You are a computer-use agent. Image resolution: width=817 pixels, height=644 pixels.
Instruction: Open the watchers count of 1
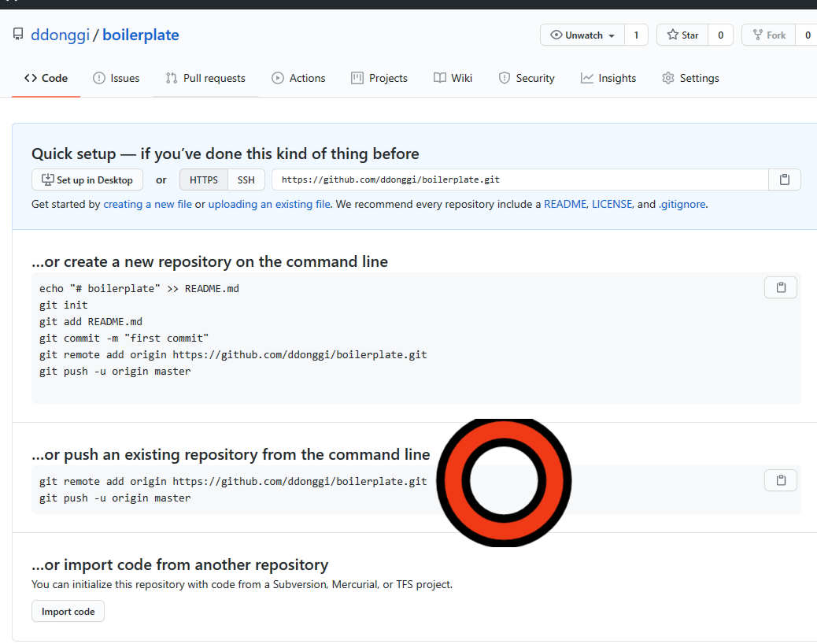point(636,35)
